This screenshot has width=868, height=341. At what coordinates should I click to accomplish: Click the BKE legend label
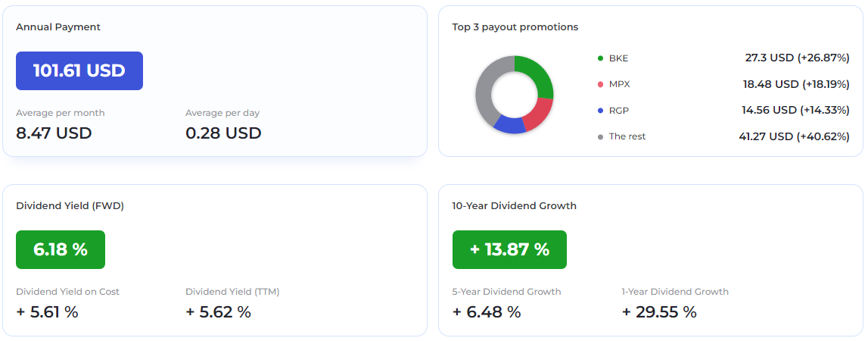pyautogui.click(x=618, y=58)
